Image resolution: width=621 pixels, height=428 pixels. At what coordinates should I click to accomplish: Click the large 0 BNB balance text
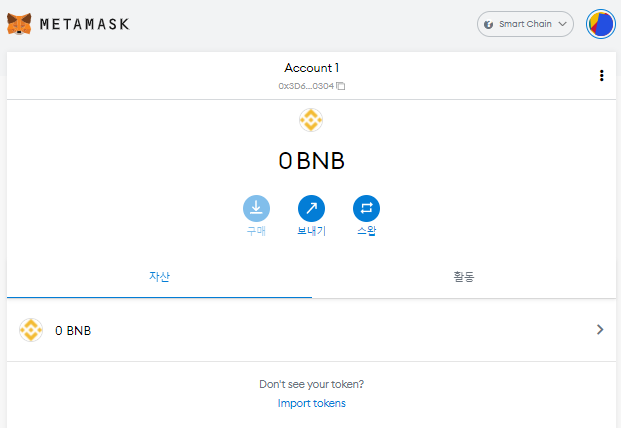[311, 161]
